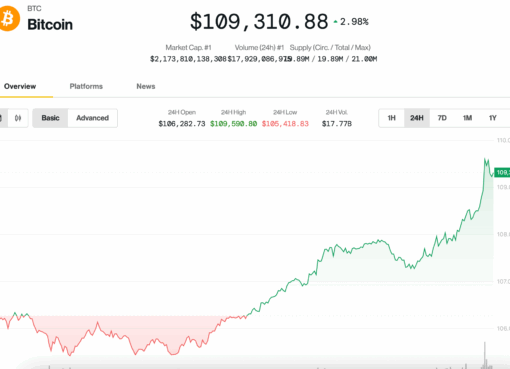Viewport: 510px width, 369px height.
Task: Switch to Advanced chart mode
Action: pyautogui.click(x=92, y=118)
